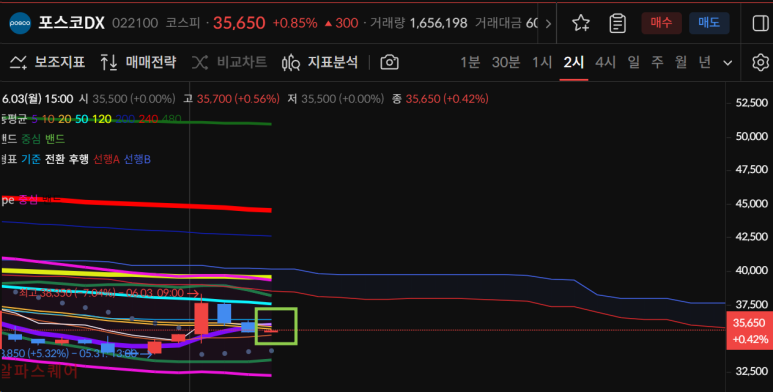Click current price 35,650 in header
This screenshot has width=773, height=392.
point(239,23)
